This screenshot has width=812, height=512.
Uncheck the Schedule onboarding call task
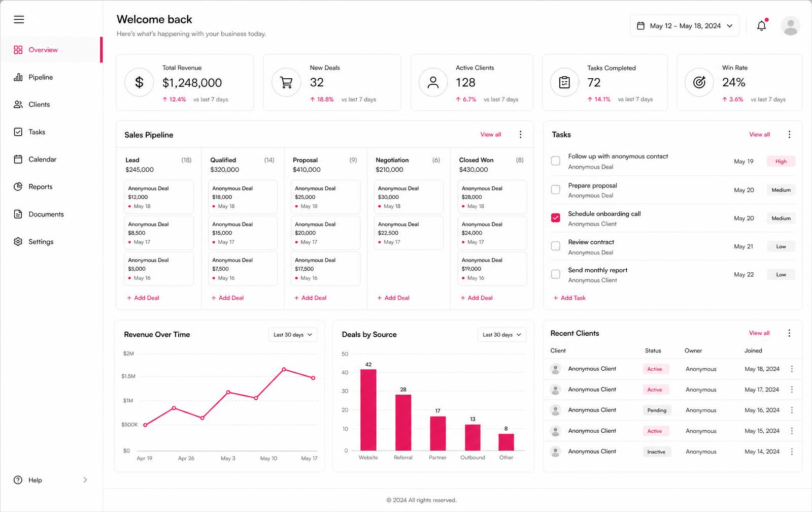556,218
